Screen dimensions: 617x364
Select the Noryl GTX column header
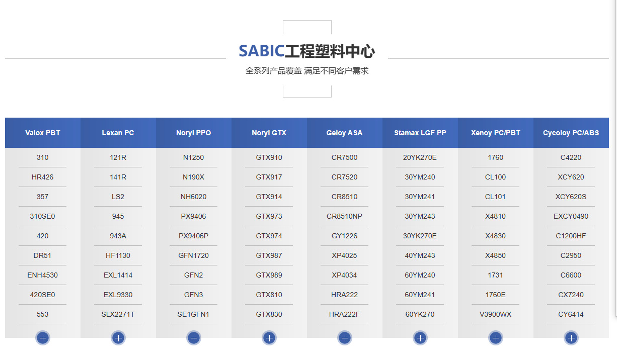(269, 133)
